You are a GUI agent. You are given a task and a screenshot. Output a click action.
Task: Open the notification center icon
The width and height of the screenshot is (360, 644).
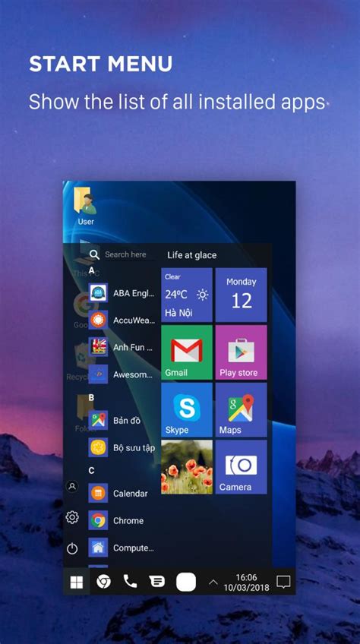(283, 582)
